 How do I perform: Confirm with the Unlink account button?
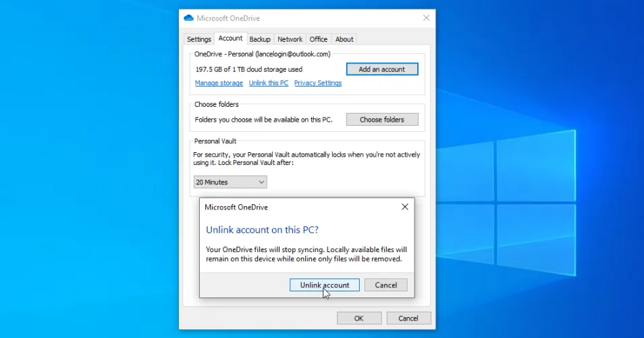click(325, 285)
